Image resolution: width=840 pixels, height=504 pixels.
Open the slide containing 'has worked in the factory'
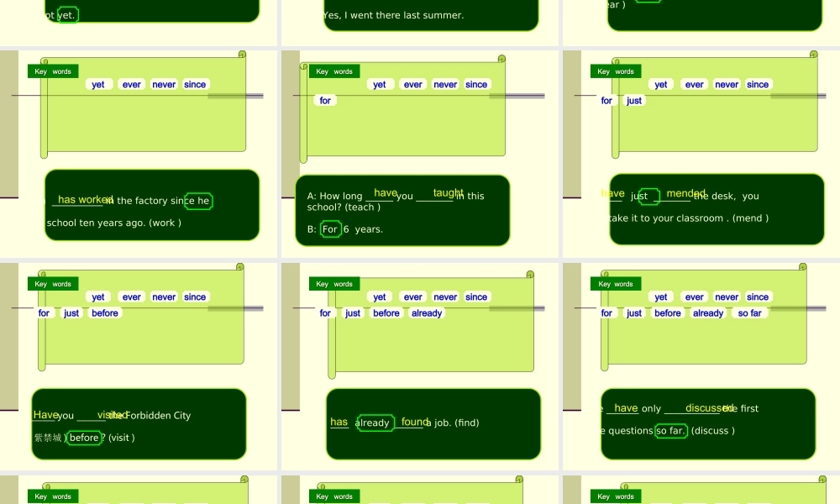[x=139, y=154]
